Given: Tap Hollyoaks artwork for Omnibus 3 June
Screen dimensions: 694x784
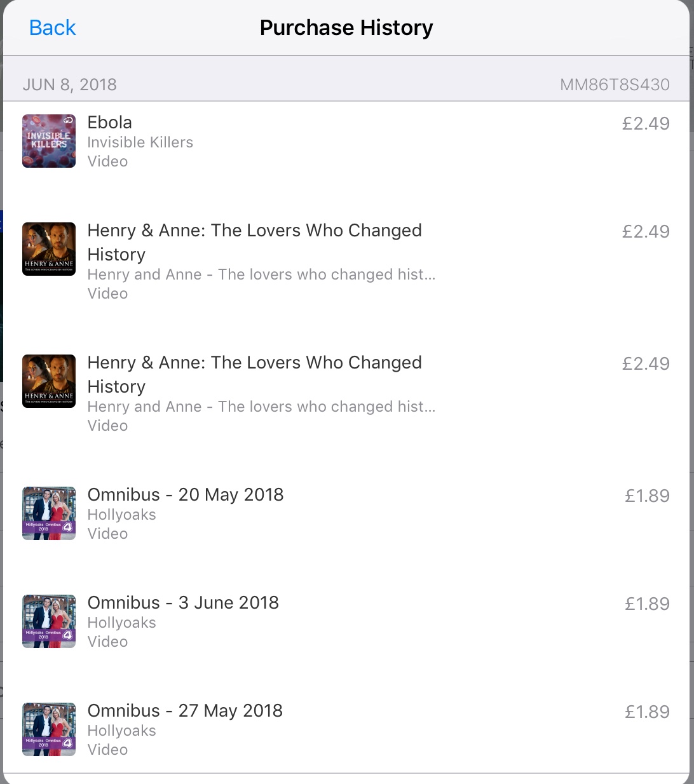Looking at the screenshot, I should [49, 621].
